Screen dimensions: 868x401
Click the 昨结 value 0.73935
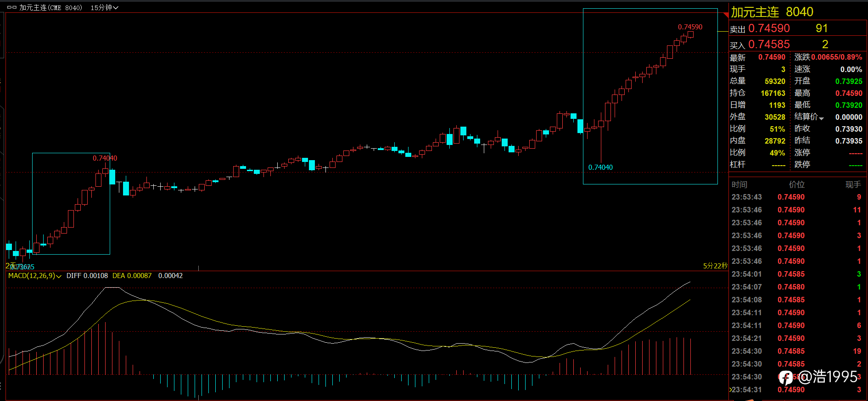pos(849,141)
